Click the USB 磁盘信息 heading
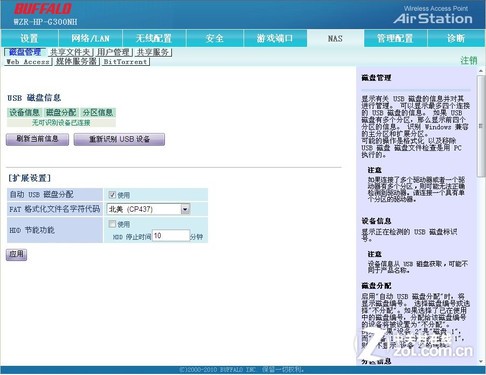486x375 pixels. pos(34,98)
